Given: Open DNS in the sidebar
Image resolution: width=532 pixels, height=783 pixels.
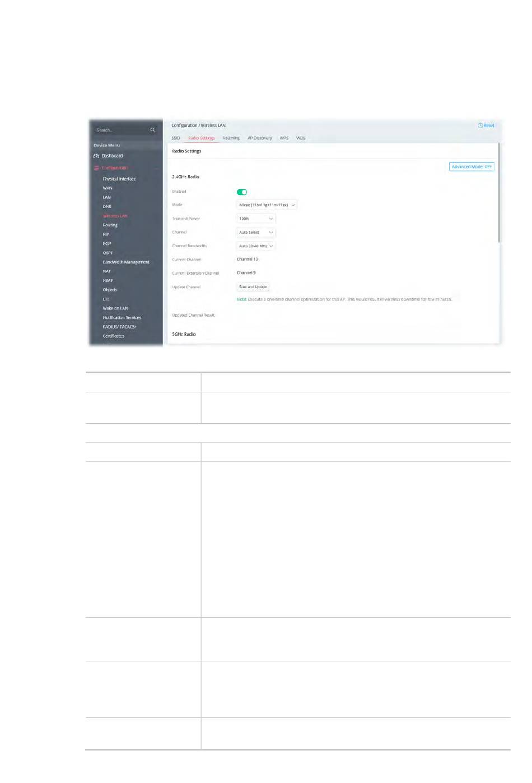Looking at the screenshot, I should 107,207.
